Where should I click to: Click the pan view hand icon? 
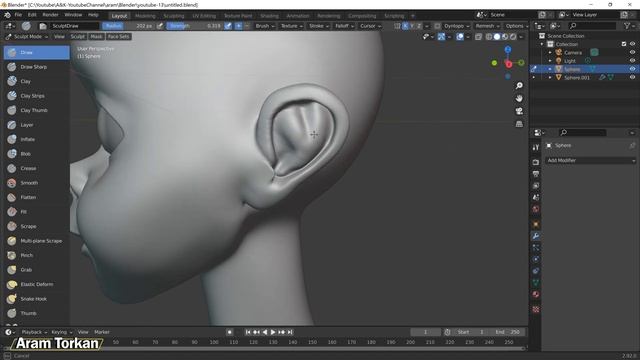tap(519, 98)
